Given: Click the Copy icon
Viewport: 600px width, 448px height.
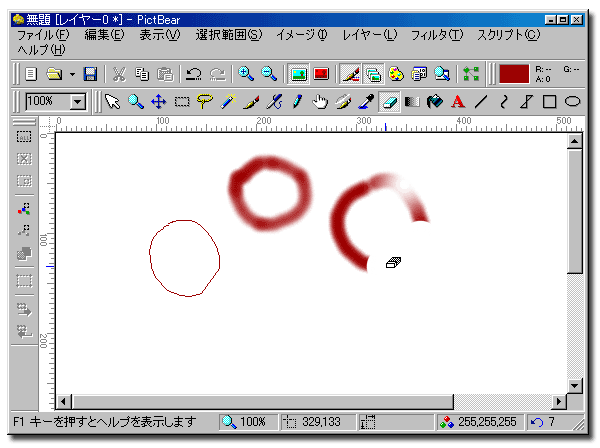Looking at the screenshot, I should [x=142, y=74].
